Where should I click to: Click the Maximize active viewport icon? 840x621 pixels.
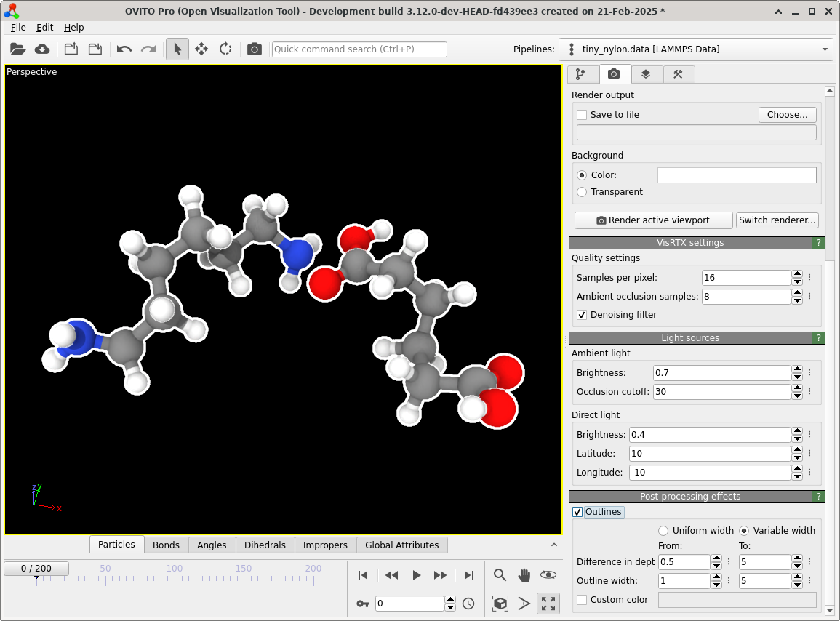tap(548, 604)
